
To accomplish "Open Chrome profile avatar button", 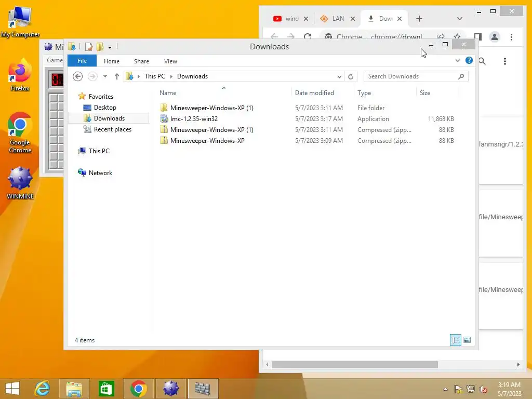I will click(x=495, y=37).
